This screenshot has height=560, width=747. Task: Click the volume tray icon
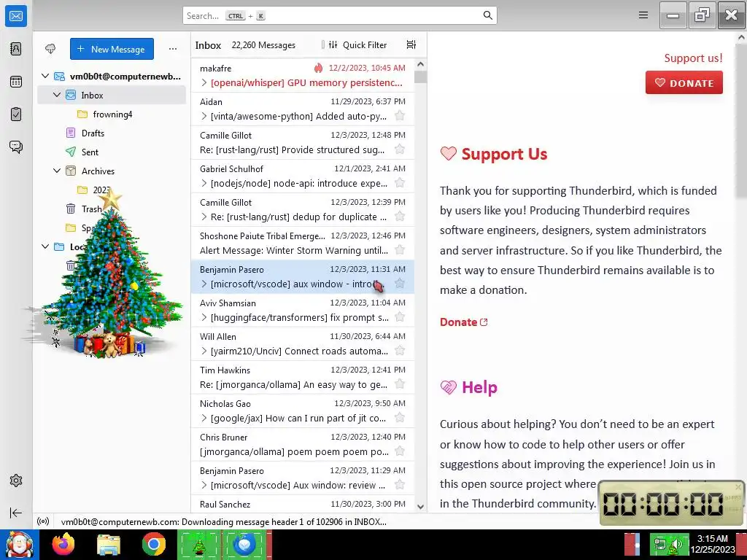coord(676,545)
